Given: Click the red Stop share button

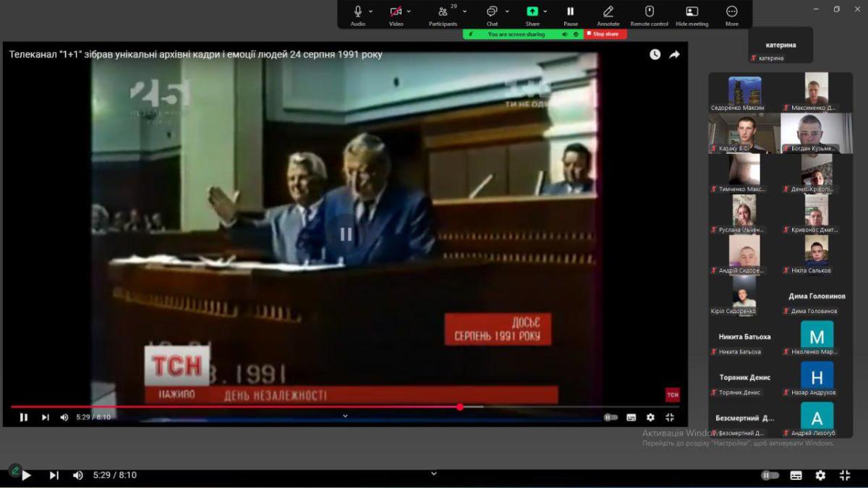Looking at the screenshot, I should [605, 34].
